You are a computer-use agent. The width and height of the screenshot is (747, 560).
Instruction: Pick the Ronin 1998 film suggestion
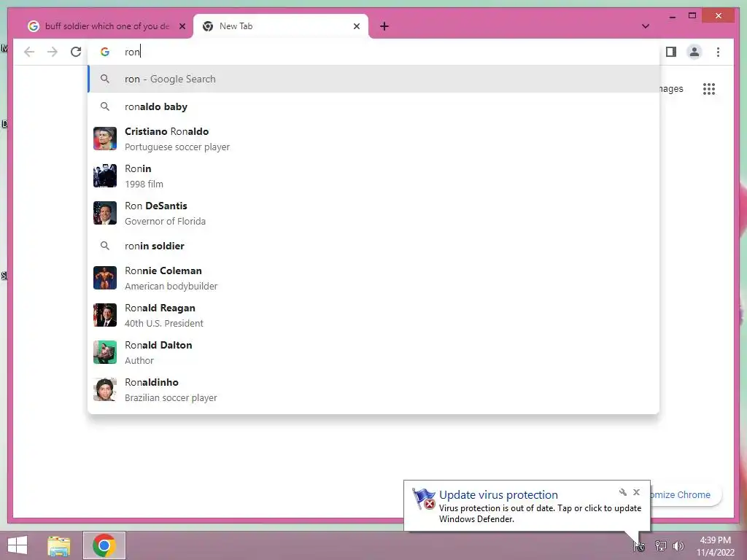(373, 176)
